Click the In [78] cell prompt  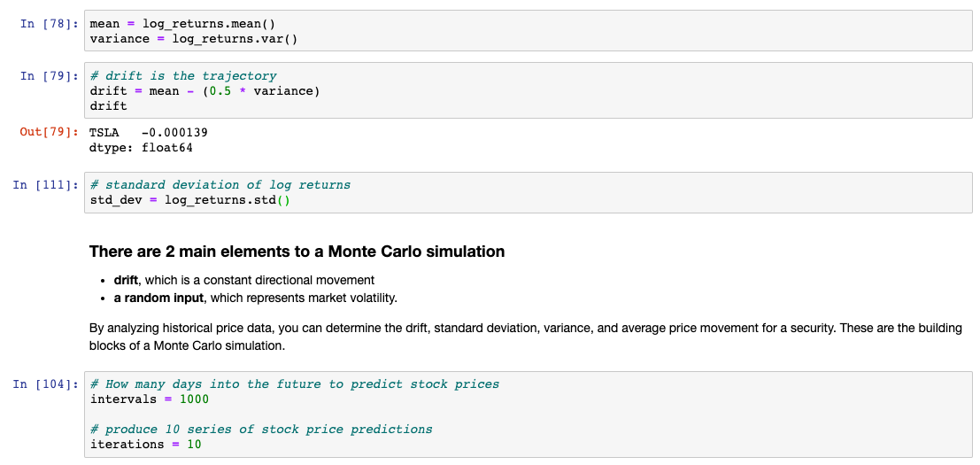[49, 24]
